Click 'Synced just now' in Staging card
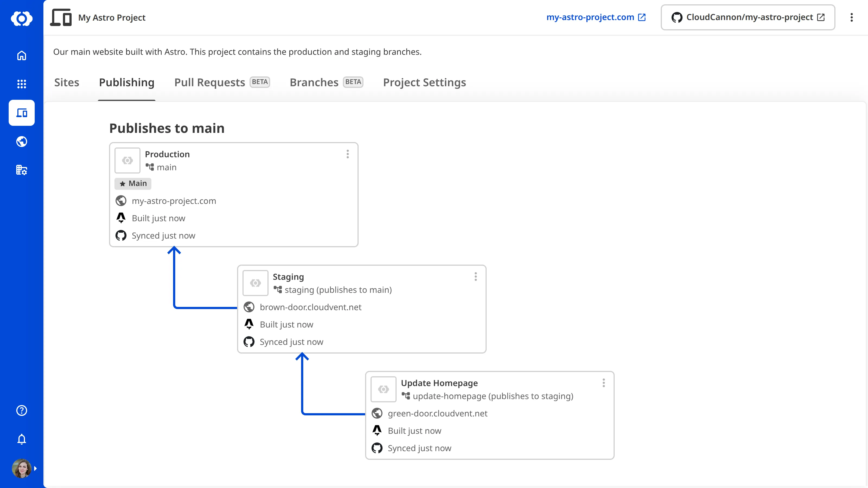Viewport: 868px width, 488px height. pyautogui.click(x=292, y=342)
